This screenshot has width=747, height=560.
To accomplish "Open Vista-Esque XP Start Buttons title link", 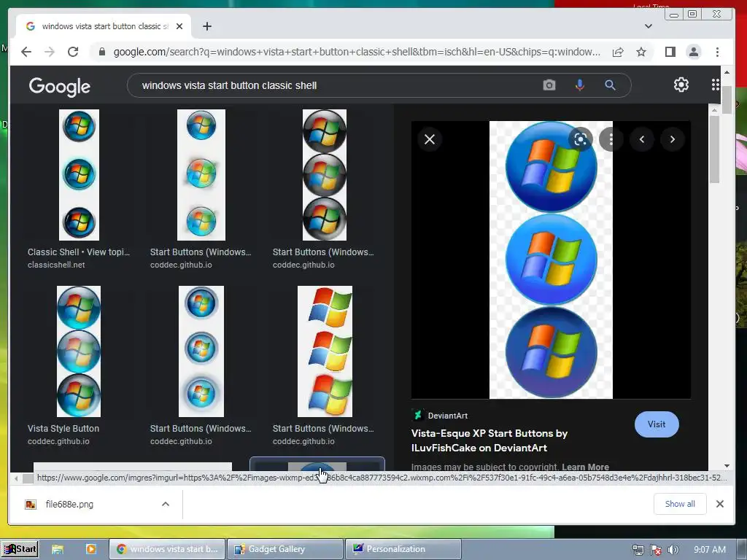I will (x=489, y=440).
